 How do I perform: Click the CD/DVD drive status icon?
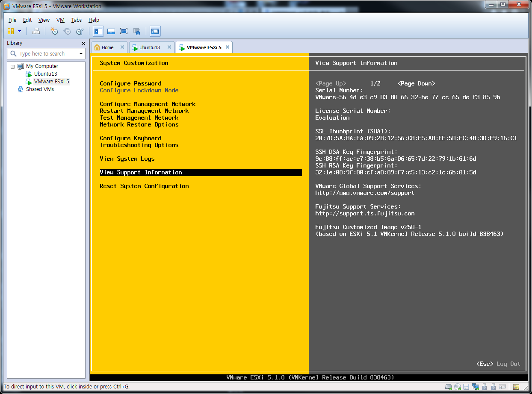(458, 387)
